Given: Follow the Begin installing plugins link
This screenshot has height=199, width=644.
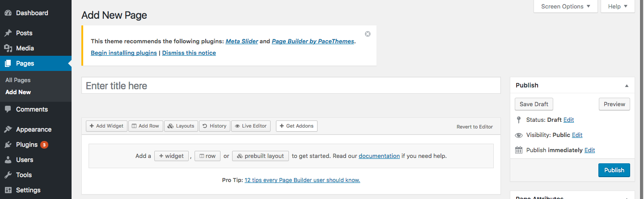Looking at the screenshot, I should click(124, 53).
